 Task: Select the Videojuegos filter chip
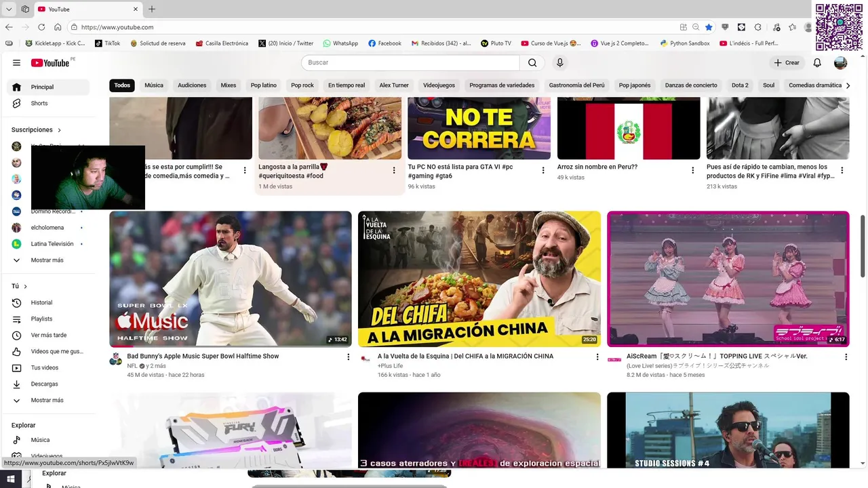pyautogui.click(x=439, y=85)
